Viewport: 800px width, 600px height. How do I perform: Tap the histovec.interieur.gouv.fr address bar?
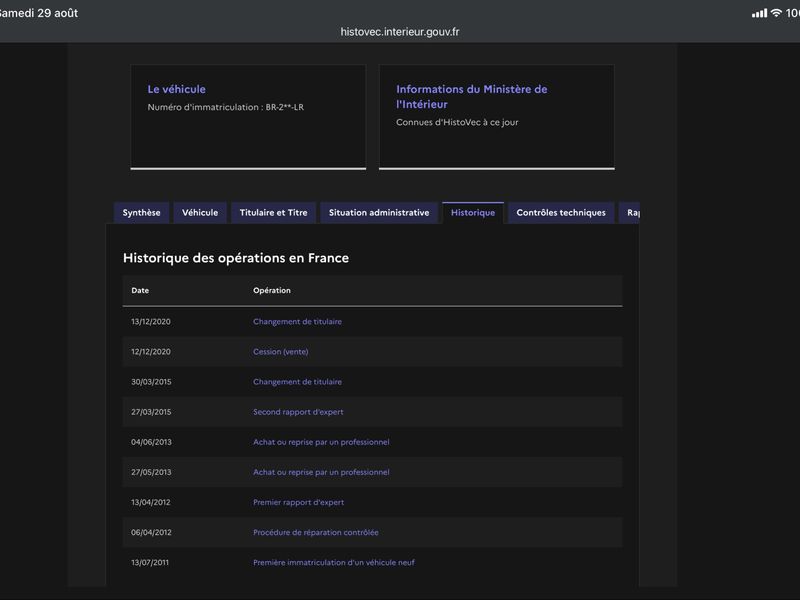[399, 32]
